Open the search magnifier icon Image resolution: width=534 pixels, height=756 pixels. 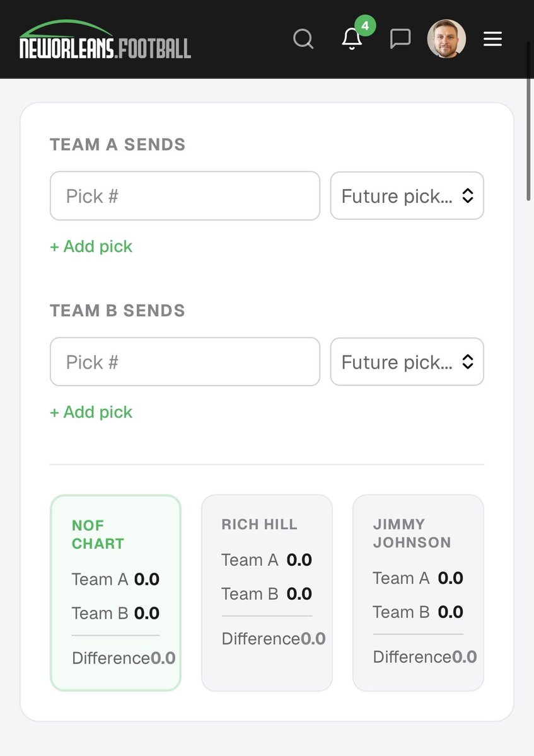click(303, 39)
